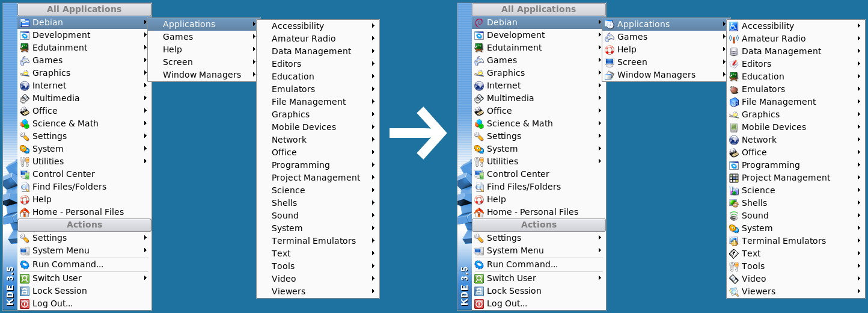Expand the Utilities arrow in right K menu

point(600,161)
